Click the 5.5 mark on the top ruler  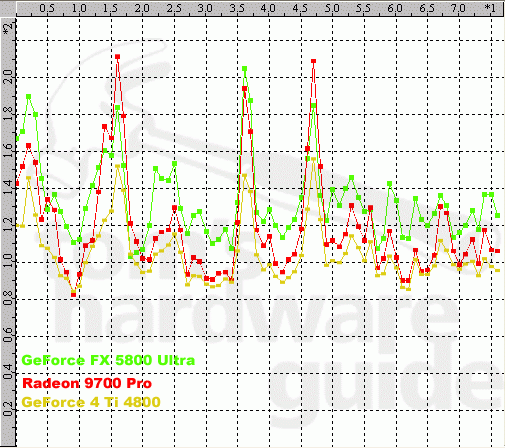coord(363,8)
